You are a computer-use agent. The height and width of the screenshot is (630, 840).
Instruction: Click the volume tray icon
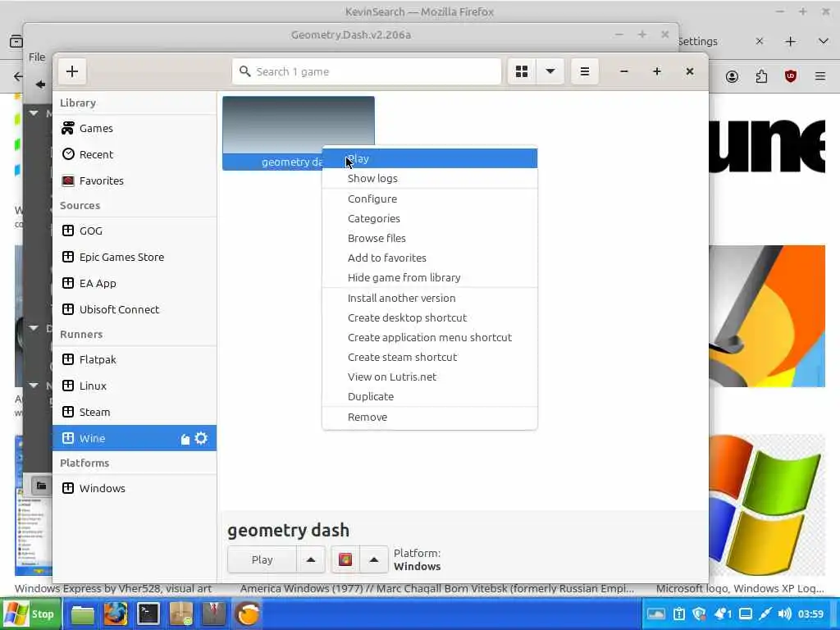tap(784, 614)
